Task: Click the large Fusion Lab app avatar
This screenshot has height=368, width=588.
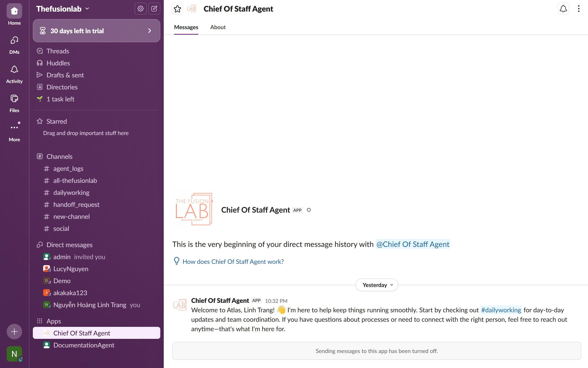Action: point(194,209)
